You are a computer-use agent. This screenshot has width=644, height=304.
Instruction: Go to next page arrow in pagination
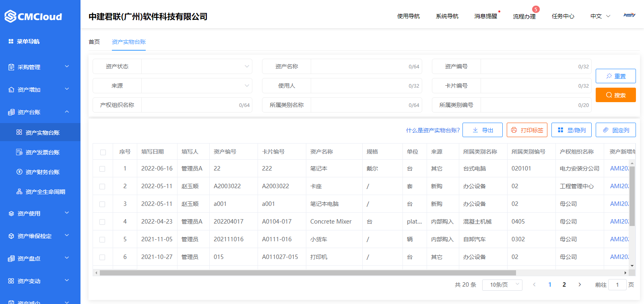coord(580,284)
